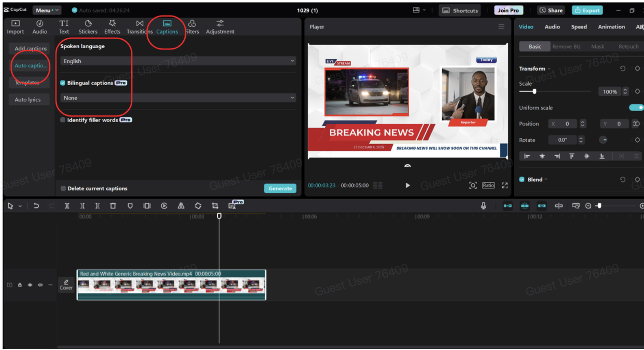
Task: Switch to the Speed tab
Action: point(579,27)
